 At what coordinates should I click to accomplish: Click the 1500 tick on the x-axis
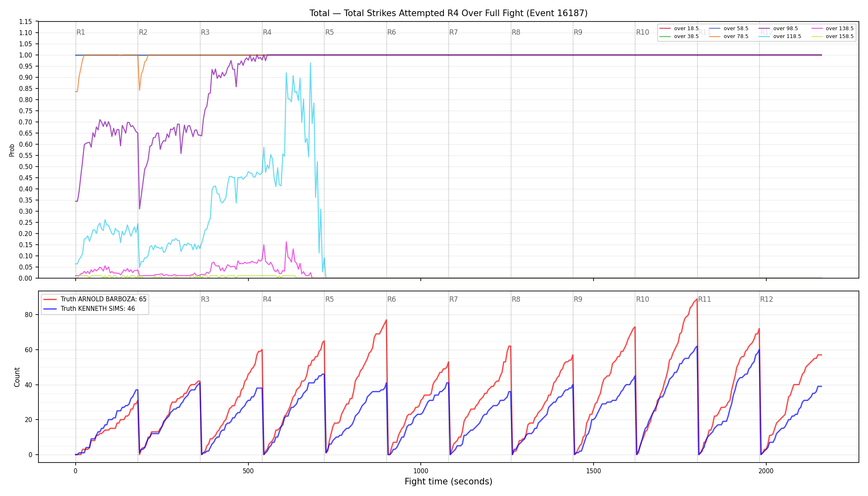(x=594, y=470)
